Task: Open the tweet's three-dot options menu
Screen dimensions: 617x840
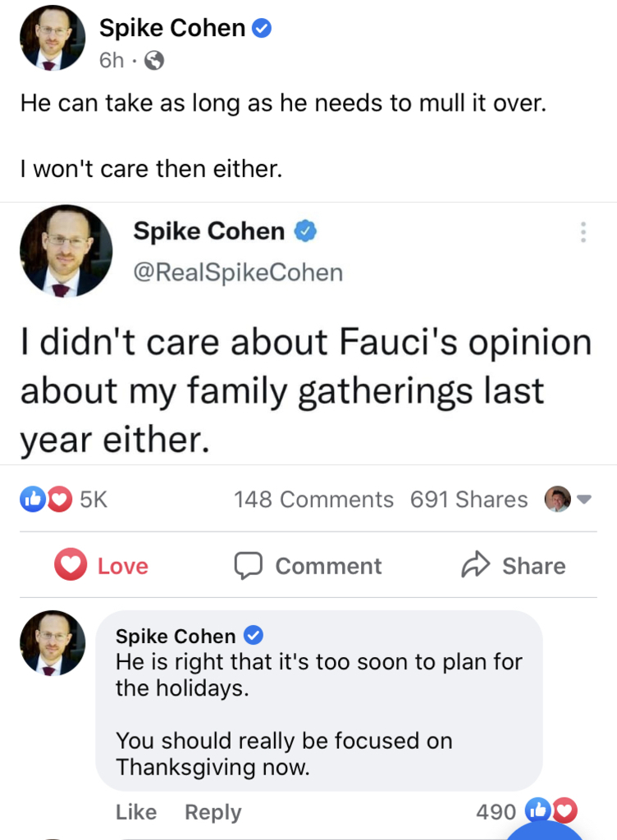Action: point(583,232)
